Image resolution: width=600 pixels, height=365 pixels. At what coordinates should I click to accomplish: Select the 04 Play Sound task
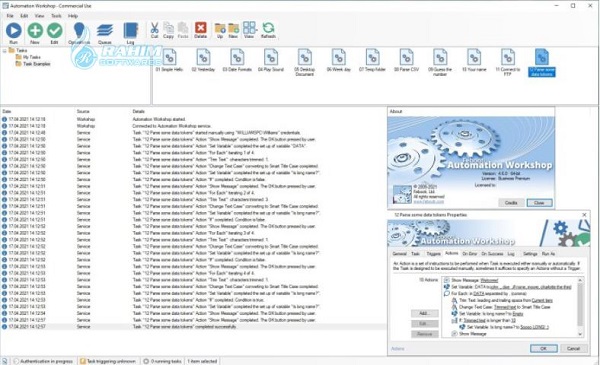click(x=271, y=60)
